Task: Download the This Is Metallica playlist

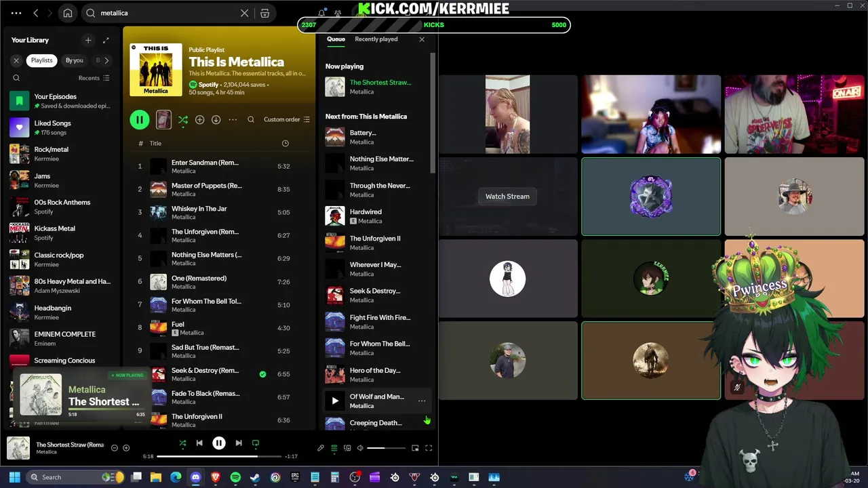Action: [216, 120]
